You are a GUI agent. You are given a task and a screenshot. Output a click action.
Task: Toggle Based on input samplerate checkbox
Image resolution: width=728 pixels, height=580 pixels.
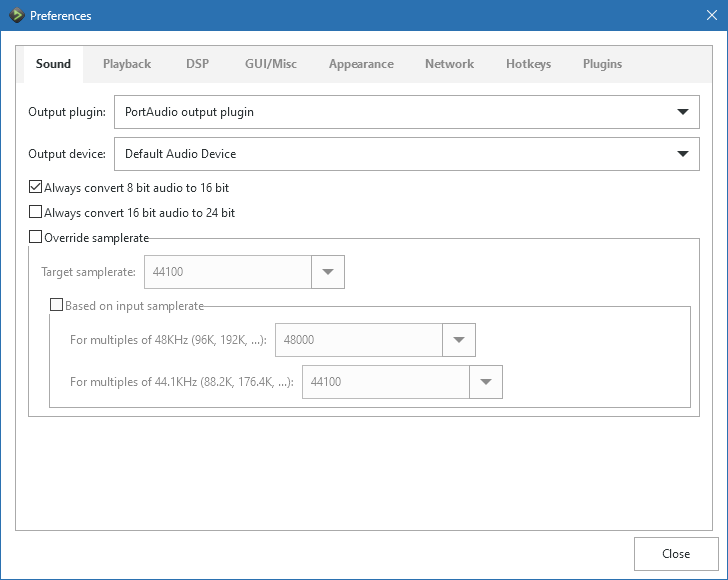coord(56,305)
